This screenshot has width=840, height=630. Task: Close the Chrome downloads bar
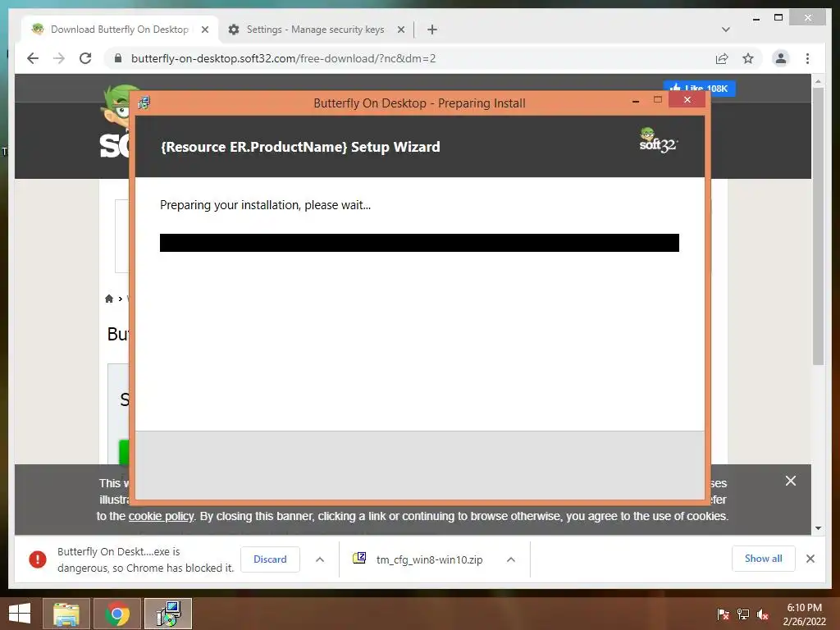point(810,559)
